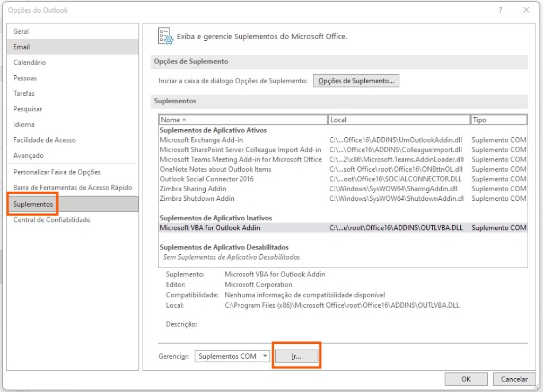
Task: Choose the Avançado category
Action: click(x=29, y=155)
